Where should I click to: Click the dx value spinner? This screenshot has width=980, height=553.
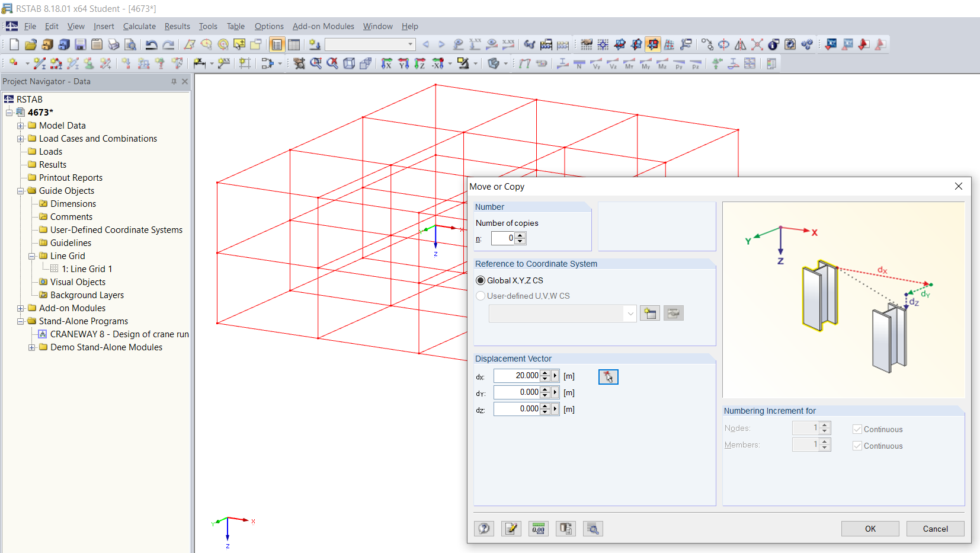click(x=545, y=376)
